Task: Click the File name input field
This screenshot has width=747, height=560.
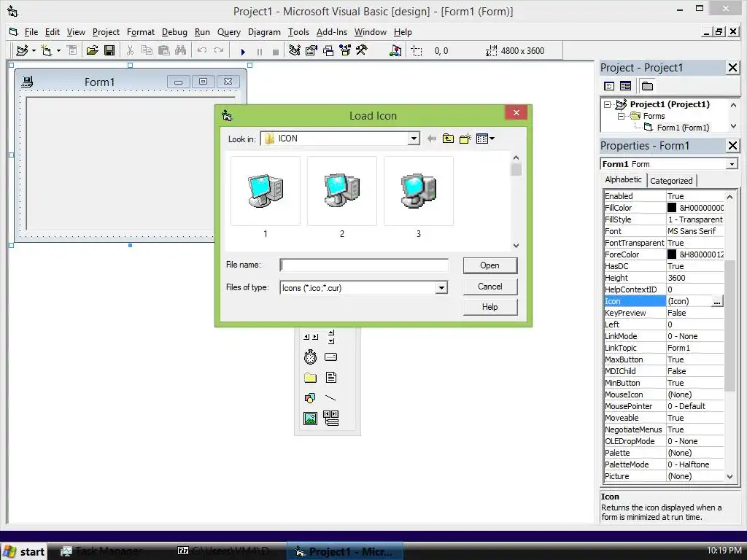Action: [x=364, y=265]
